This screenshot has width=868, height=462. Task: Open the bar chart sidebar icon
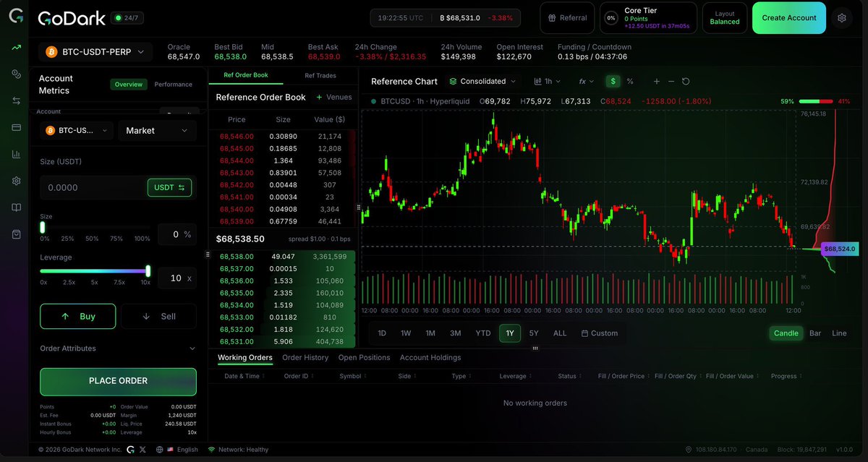click(x=16, y=154)
